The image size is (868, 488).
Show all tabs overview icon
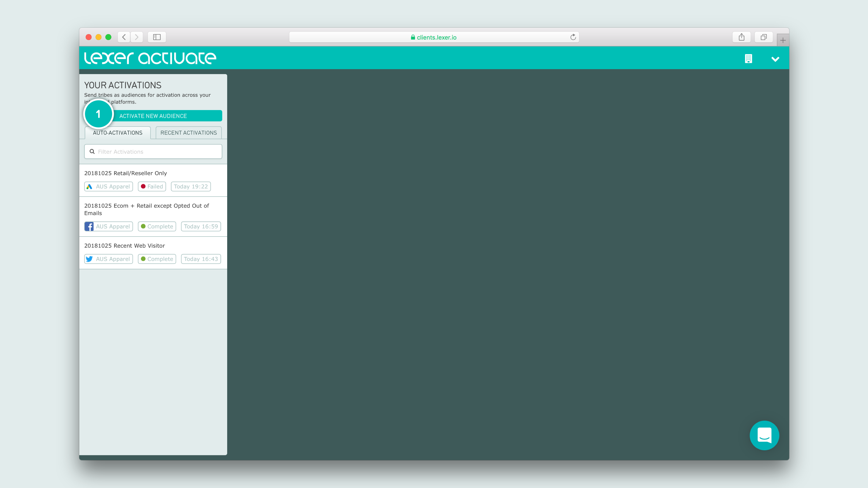[x=764, y=37]
